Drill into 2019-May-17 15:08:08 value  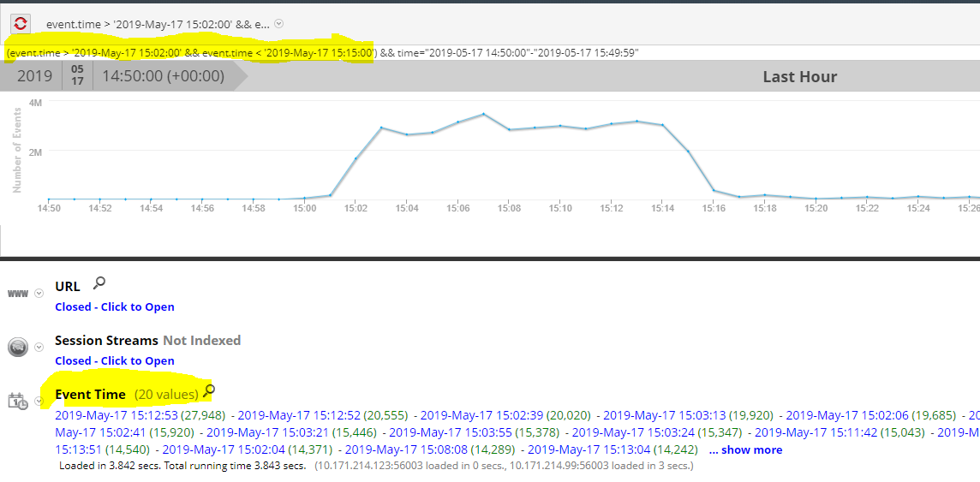tap(406, 449)
